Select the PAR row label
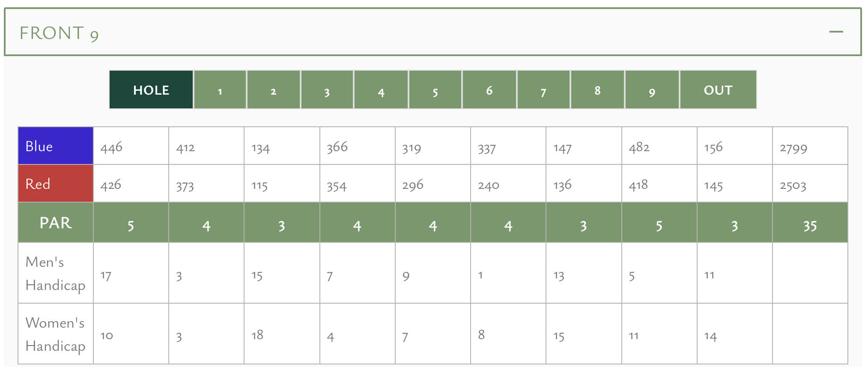 56,223
